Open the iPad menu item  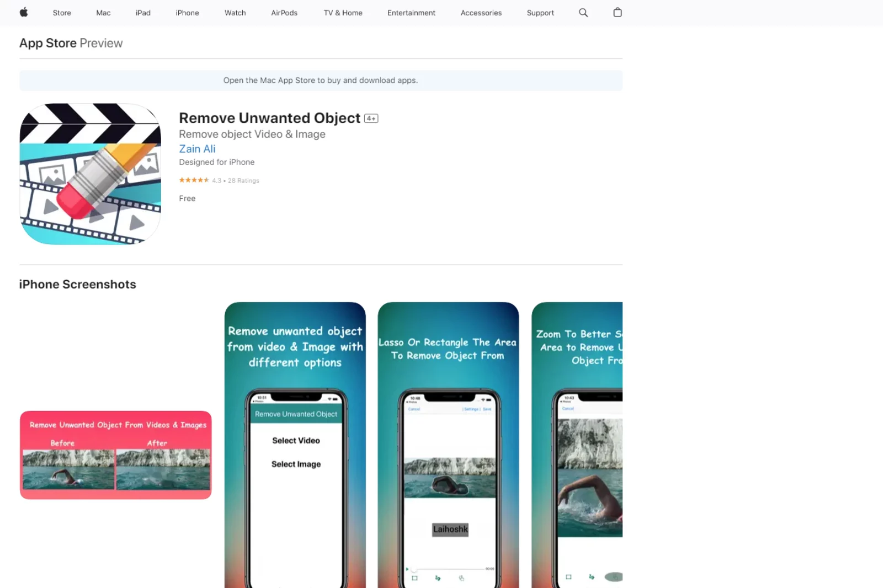[143, 13]
